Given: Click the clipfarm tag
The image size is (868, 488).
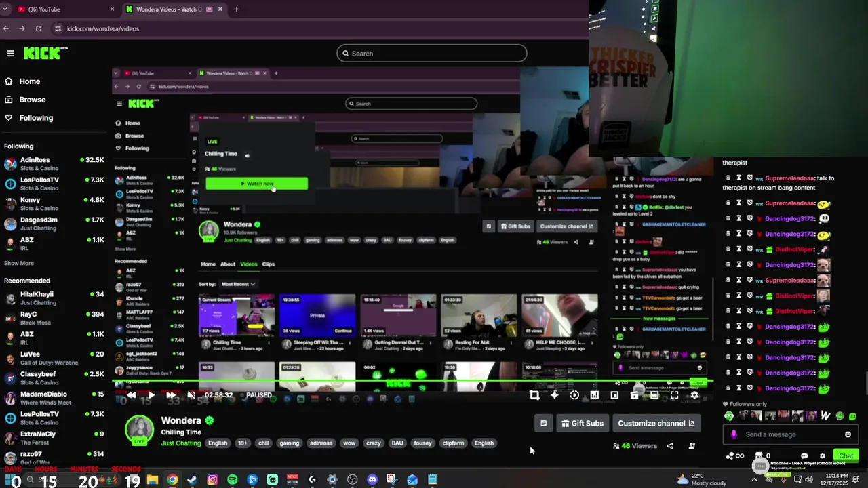Looking at the screenshot, I should [453, 443].
